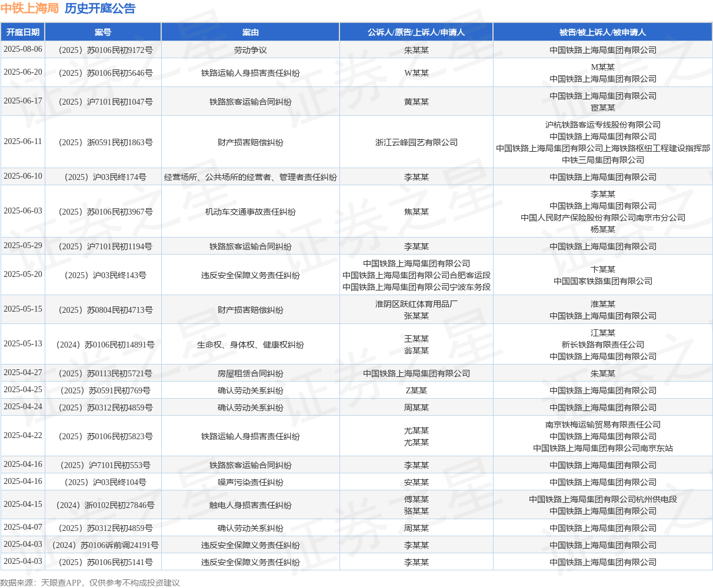Screen dimensions: 713x588
Task: Select the 房屋租赁合同纠纷 cell
Action: click(251, 373)
